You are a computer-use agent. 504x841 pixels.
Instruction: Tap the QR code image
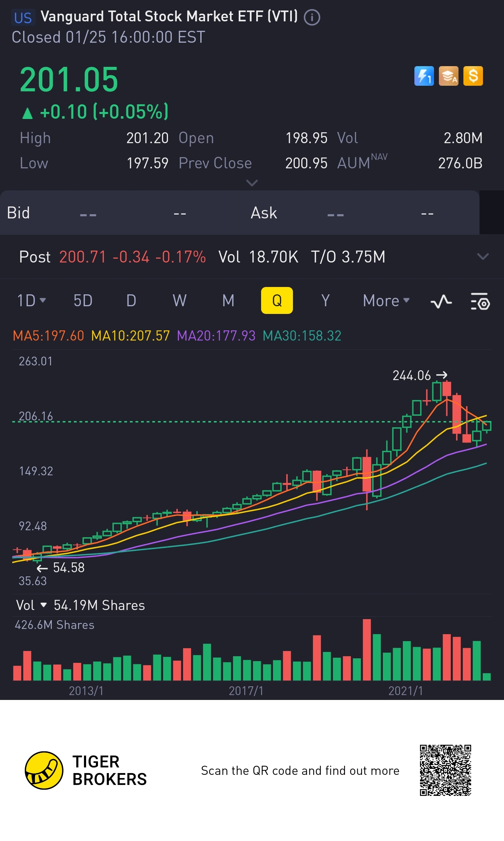pyautogui.click(x=445, y=770)
